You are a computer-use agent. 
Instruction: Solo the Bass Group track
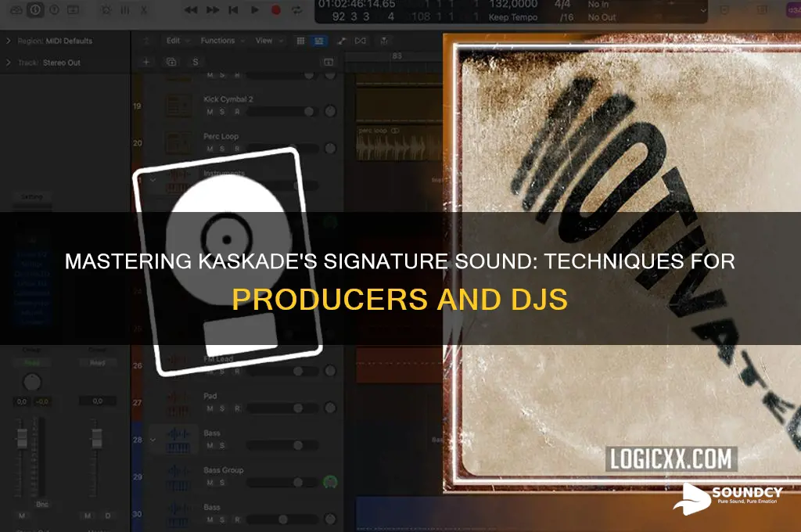tap(222, 483)
